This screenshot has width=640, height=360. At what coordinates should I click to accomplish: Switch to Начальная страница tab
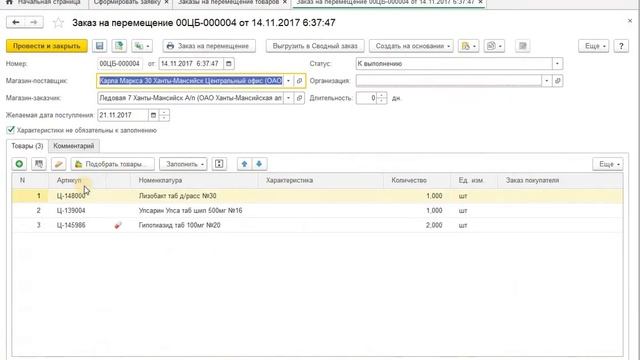pyautogui.click(x=44, y=2)
